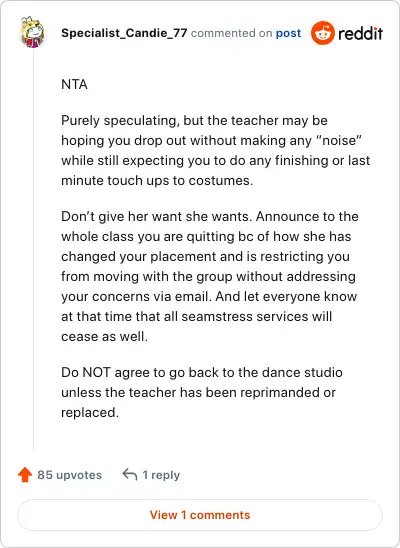Open the "1 reply" label
400x548 pixels.
coord(161,475)
